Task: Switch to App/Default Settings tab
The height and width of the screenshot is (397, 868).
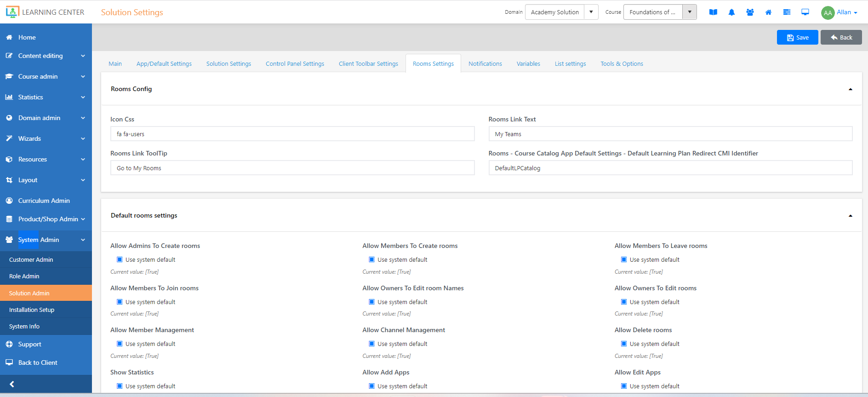Action: tap(164, 64)
